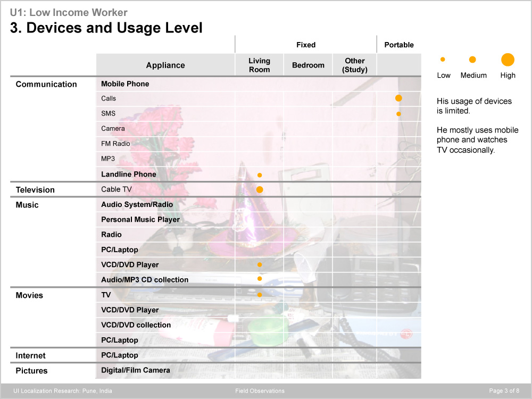Click the Digital/Film Camera row label

click(x=135, y=370)
